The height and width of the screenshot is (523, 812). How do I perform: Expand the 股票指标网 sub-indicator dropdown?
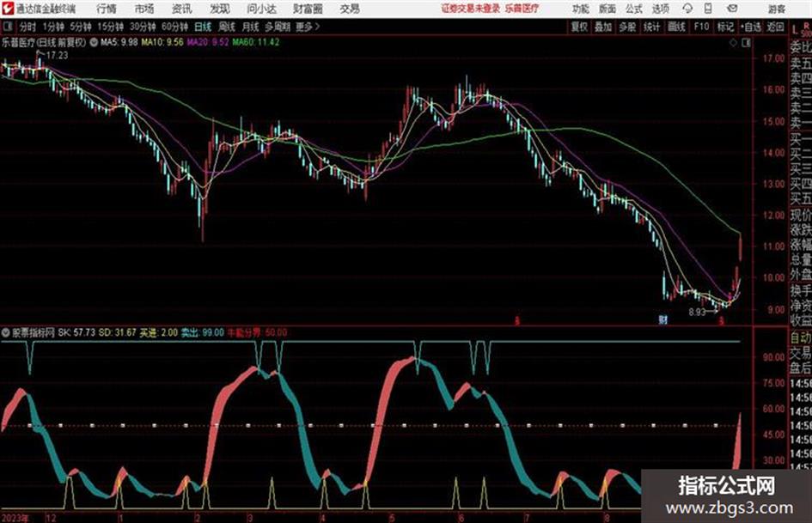(6, 332)
